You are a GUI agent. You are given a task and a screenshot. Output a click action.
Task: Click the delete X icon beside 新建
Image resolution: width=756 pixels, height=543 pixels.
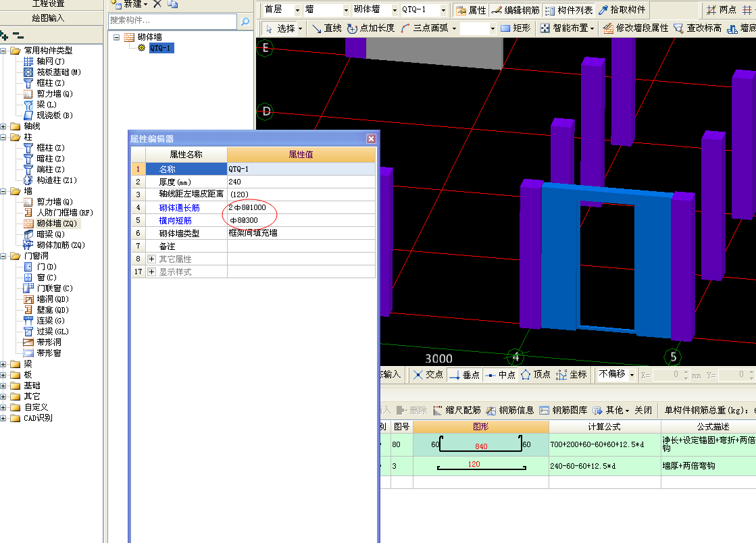[x=157, y=4]
